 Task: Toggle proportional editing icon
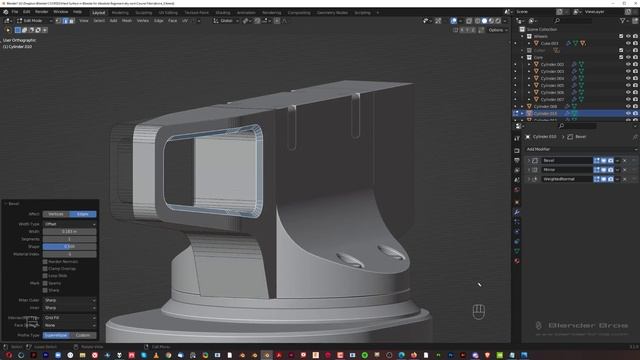coord(277,20)
